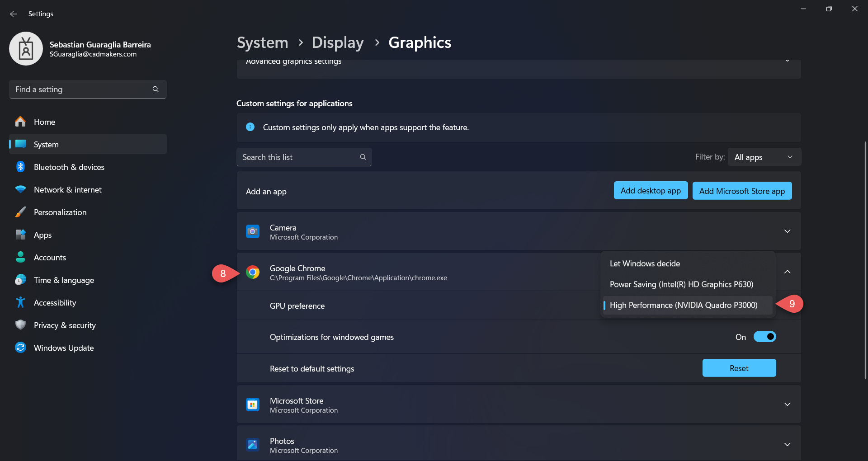Select High Performance NVIDIA Quadro P3000

[688, 305]
